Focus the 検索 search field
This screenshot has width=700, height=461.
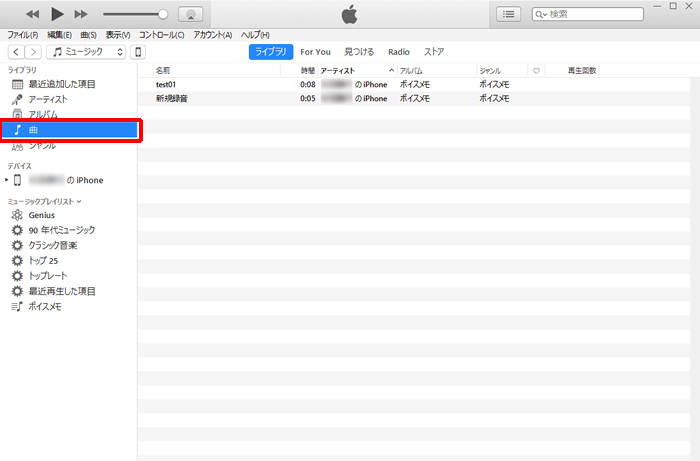pos(588,14)
